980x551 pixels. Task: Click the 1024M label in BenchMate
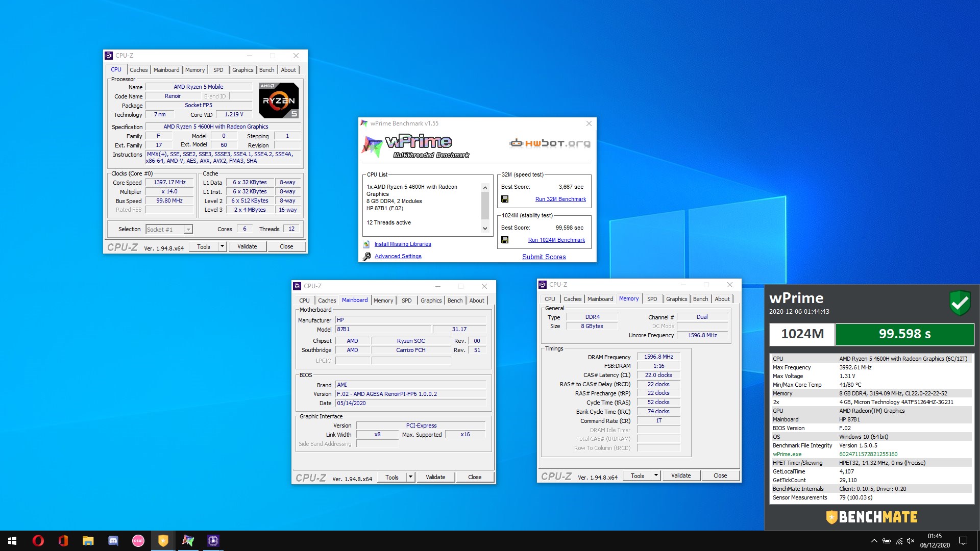[802, 334]
